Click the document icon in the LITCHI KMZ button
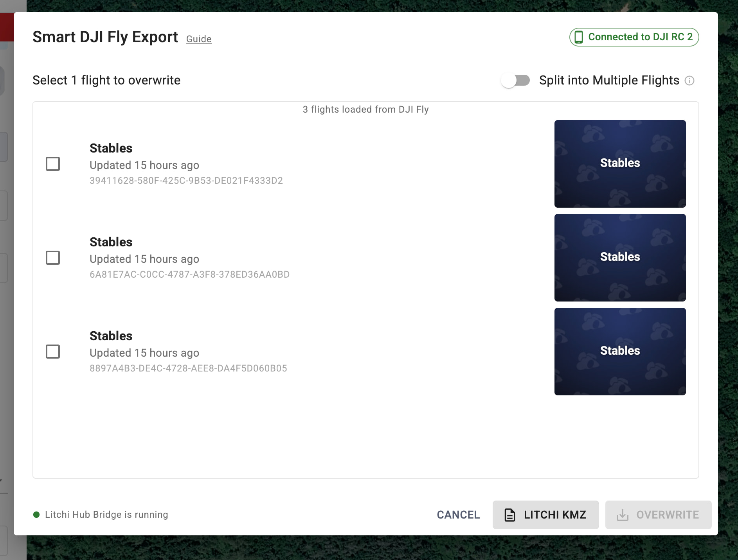The image size is (738, 560). click(x=509, y=515)
